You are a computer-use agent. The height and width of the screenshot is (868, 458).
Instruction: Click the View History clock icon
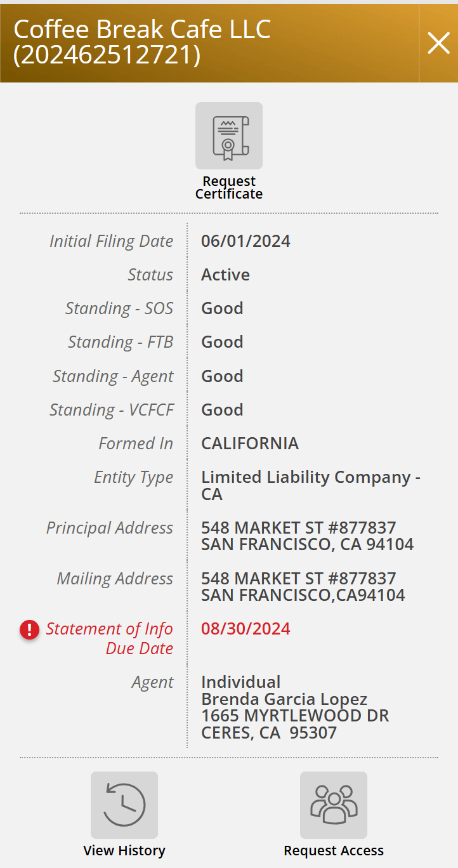pyautogui.click(x=124, y=805)
